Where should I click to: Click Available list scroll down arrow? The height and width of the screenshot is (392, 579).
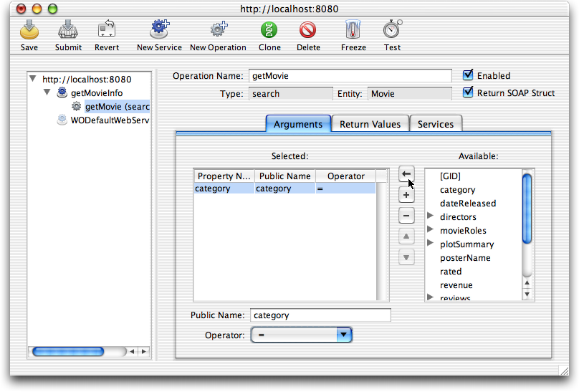(527, 295)
